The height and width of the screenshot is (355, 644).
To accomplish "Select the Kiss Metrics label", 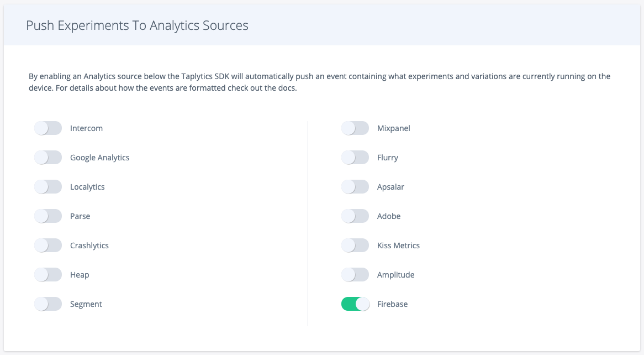I will tap(398, 246).
